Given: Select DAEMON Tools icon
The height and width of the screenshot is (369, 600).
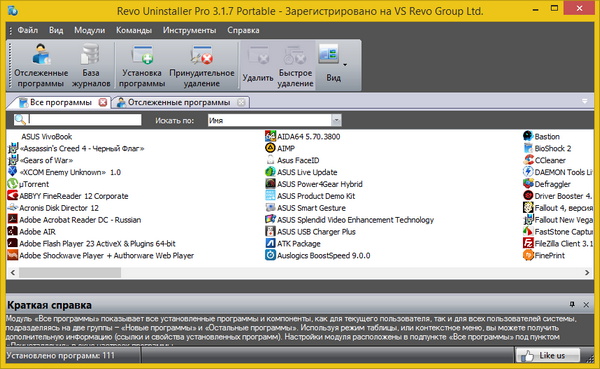Looking at the screenshot, I should click(528, 172).
